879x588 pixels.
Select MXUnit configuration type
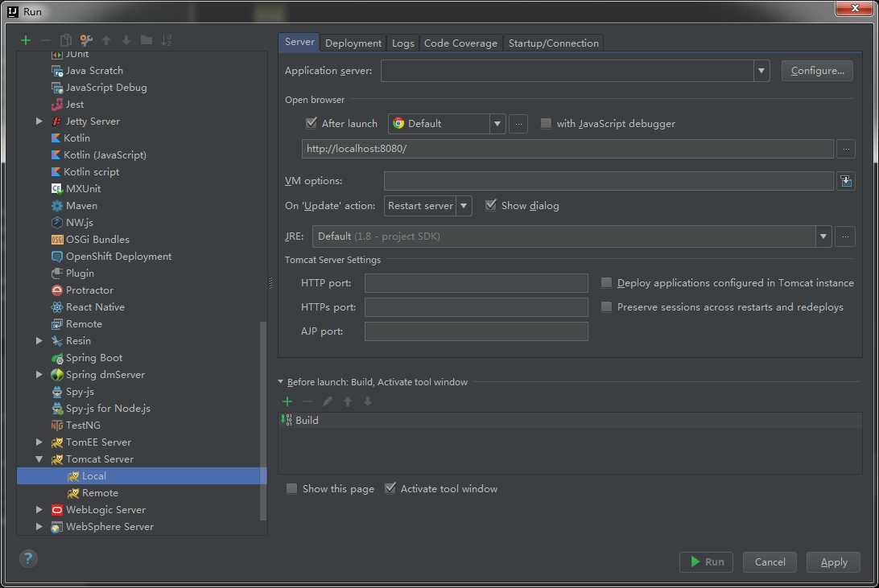pos(83,189)
